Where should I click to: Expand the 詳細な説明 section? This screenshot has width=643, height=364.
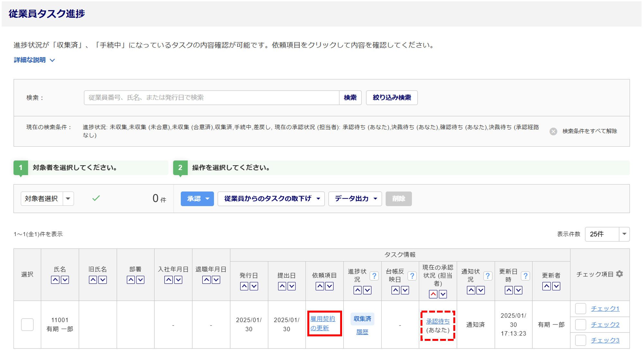pos(34,60)
